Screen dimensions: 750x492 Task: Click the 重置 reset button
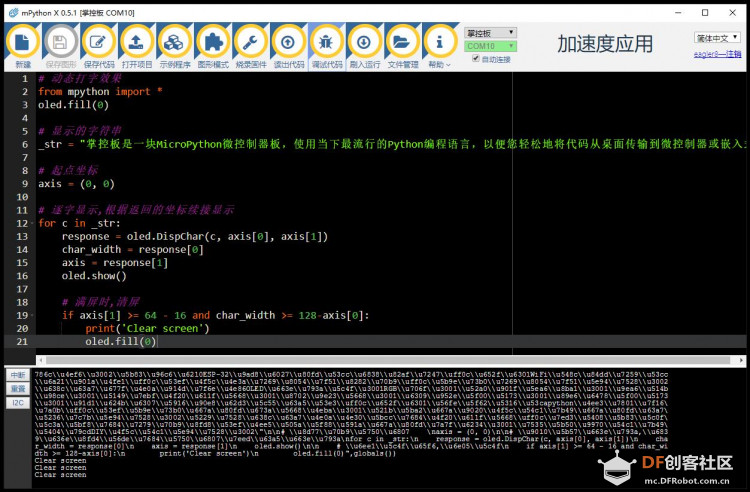click(18, 389)
